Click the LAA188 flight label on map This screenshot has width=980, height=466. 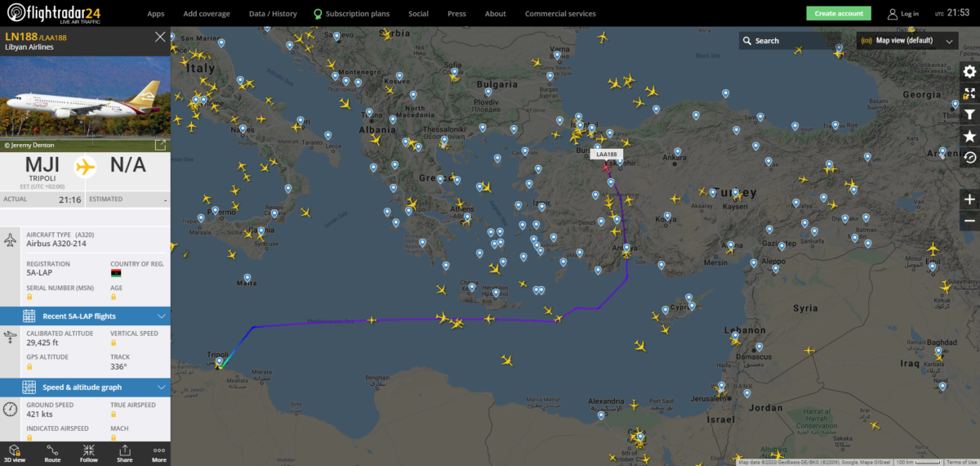pyautogui.click(x=608, y=154)
